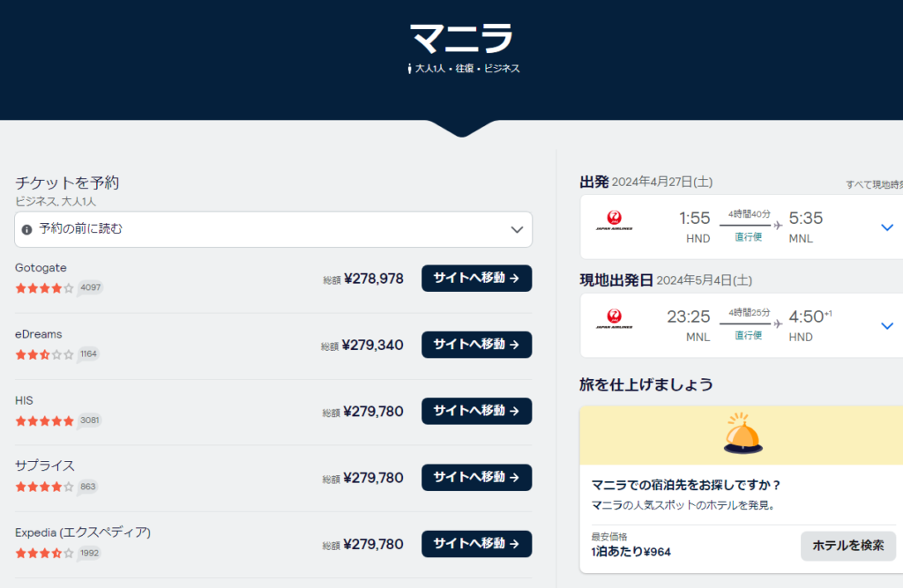The width and height of the screenshot is (903, 588).
Task: Click the Japan Airlines logo on return flight
Action: [x=614, y=320]
